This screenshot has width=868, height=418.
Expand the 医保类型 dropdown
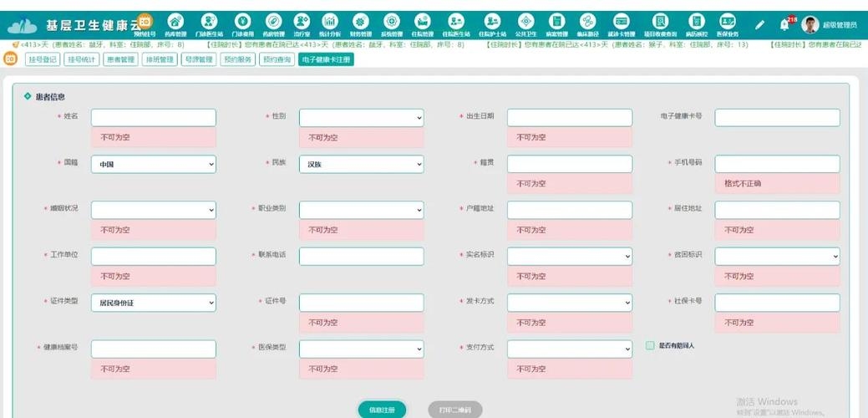(362, 349)
